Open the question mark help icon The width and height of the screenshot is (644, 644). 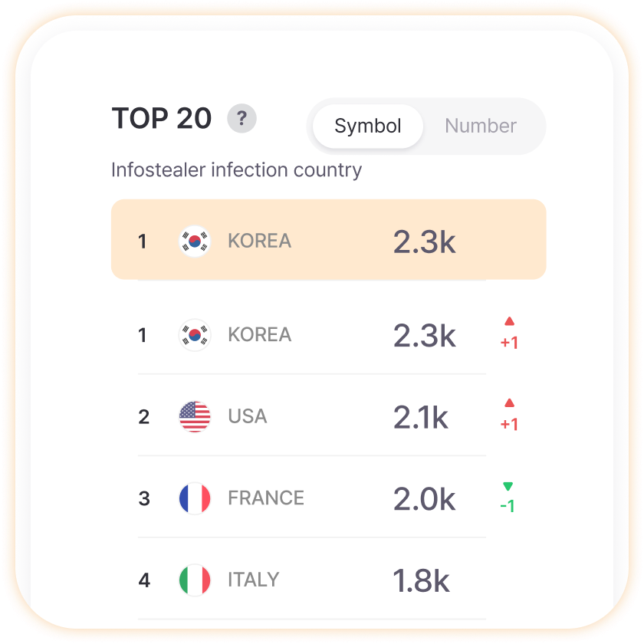point(242,118)
